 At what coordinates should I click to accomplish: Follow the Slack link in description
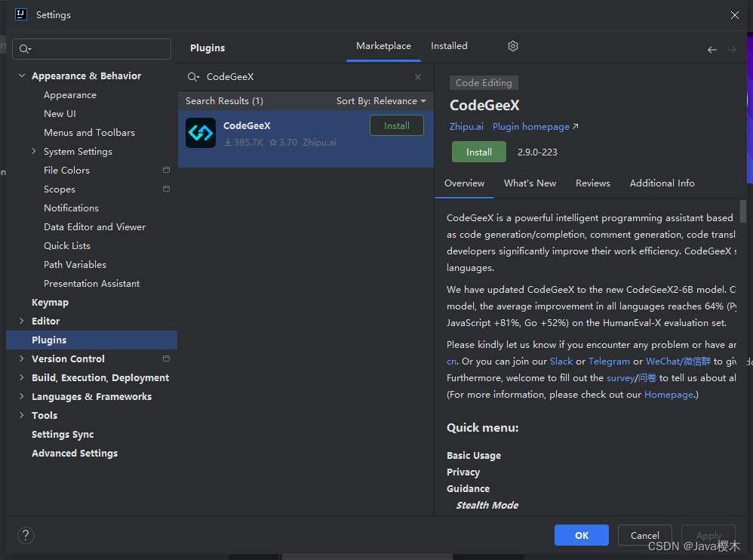(561, 362)
